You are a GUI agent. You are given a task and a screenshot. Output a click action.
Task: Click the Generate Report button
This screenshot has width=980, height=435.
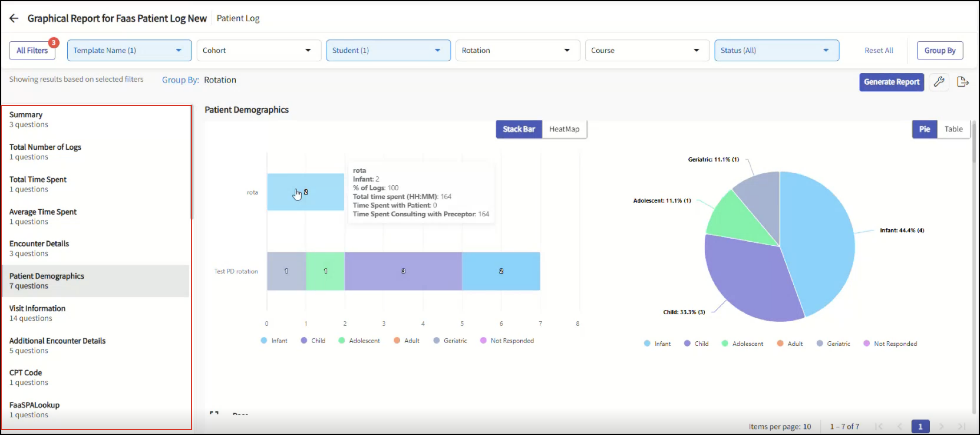[891, 82]
